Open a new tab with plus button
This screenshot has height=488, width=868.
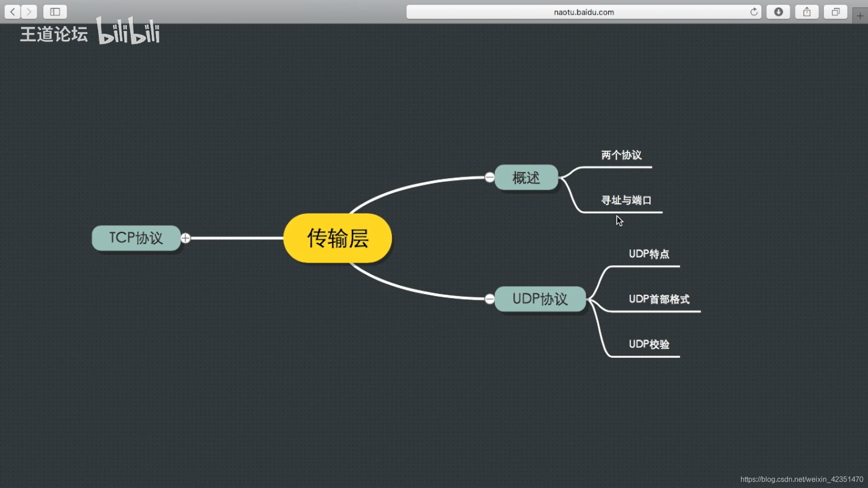[x=860, y=16]
